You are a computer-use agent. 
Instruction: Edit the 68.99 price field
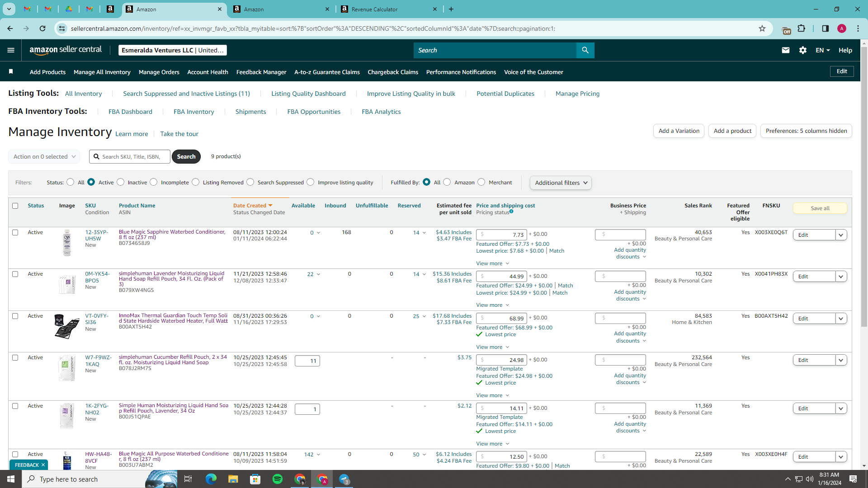point(501,318)
